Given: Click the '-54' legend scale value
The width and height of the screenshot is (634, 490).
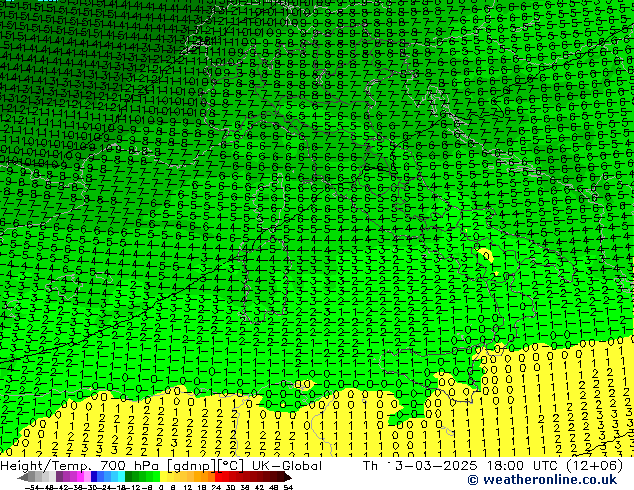Looking at the screenshot, I should 32,487.
